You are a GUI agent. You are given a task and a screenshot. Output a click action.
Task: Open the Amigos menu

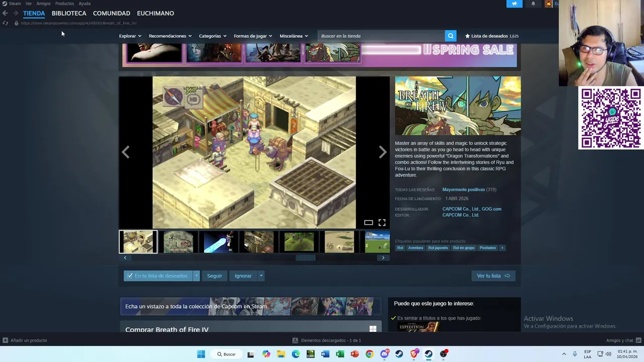pos(43,4)
